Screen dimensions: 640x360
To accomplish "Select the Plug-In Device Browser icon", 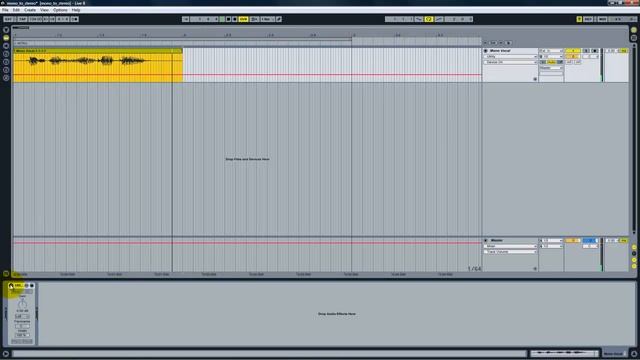I will 6,46.
